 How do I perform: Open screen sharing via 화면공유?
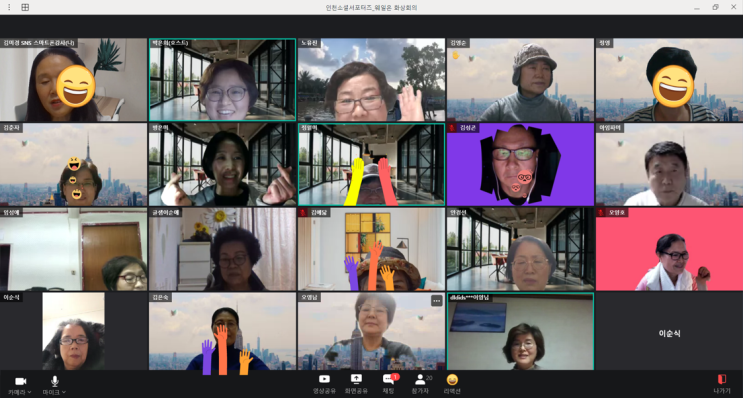[356, 384]
